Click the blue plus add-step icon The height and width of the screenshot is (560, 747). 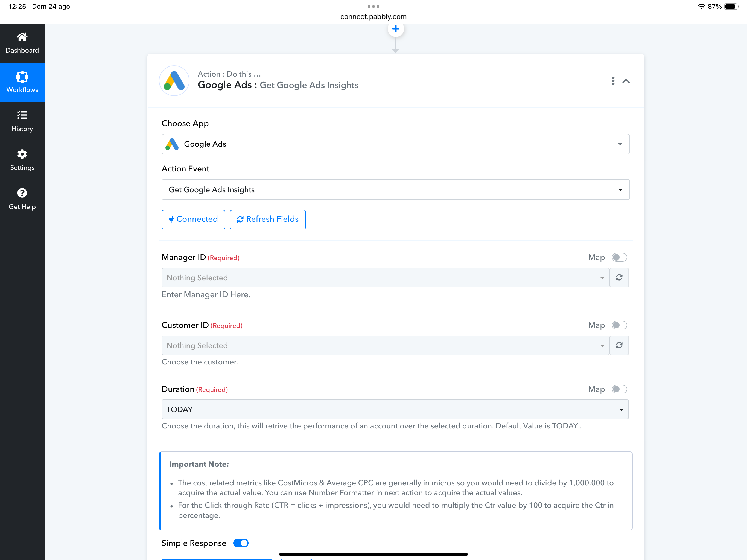pos(395,29)
